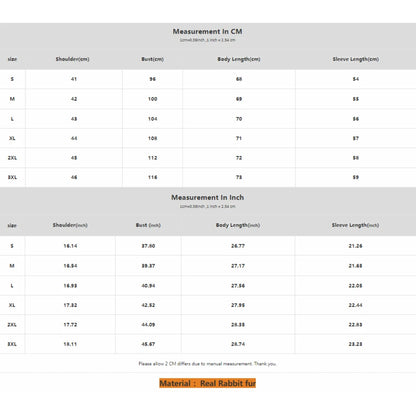This screenshot has height=416, width=416.
Task: Click body length 72 in the CM table
Action: click(239, 158)
